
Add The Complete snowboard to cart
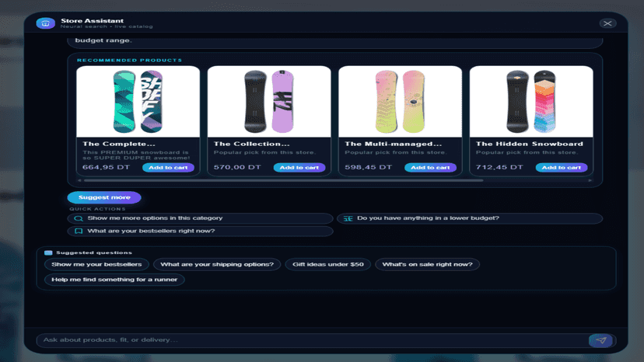[x=168, y=168]
